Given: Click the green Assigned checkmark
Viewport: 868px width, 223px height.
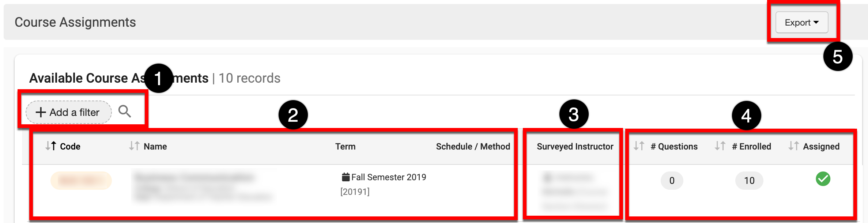Looking at the screenshot, I should coord(823,179).
